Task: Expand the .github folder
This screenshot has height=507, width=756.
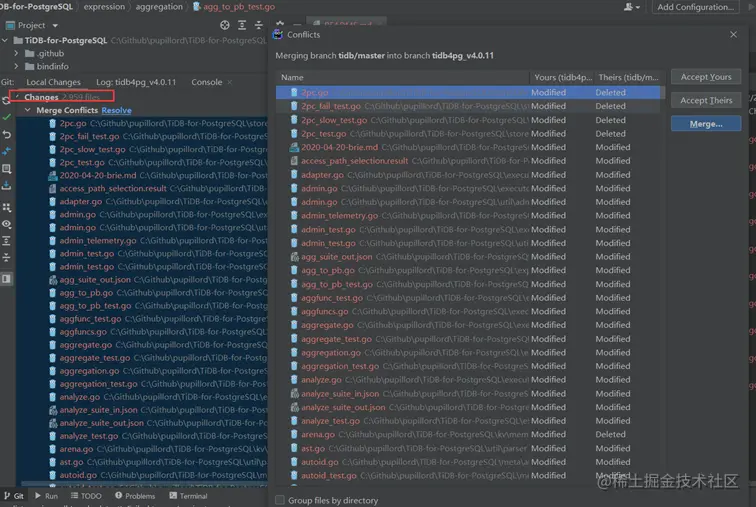Action: 16,53
